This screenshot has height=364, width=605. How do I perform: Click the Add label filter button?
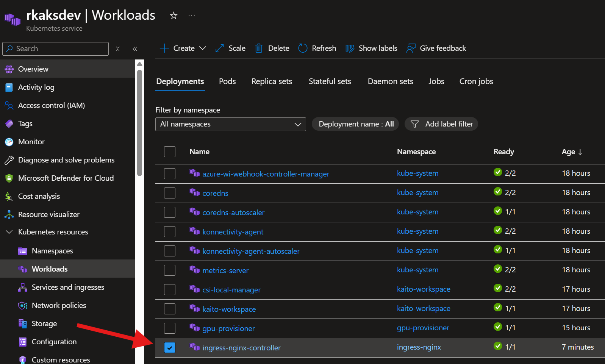441,124
